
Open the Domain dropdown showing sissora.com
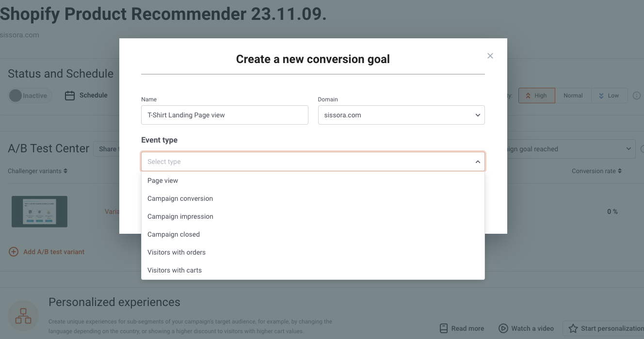(x=401, y=115)
